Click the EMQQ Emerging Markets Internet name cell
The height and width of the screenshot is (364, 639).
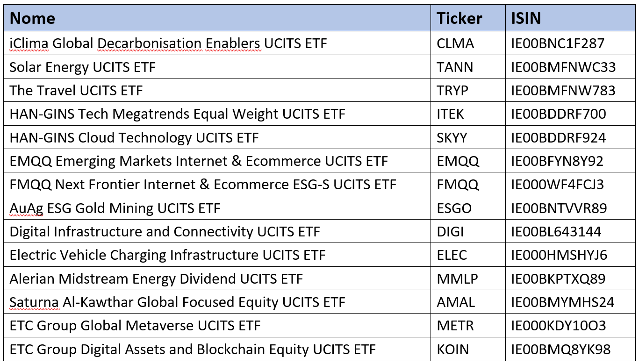[x=217, y=161]
